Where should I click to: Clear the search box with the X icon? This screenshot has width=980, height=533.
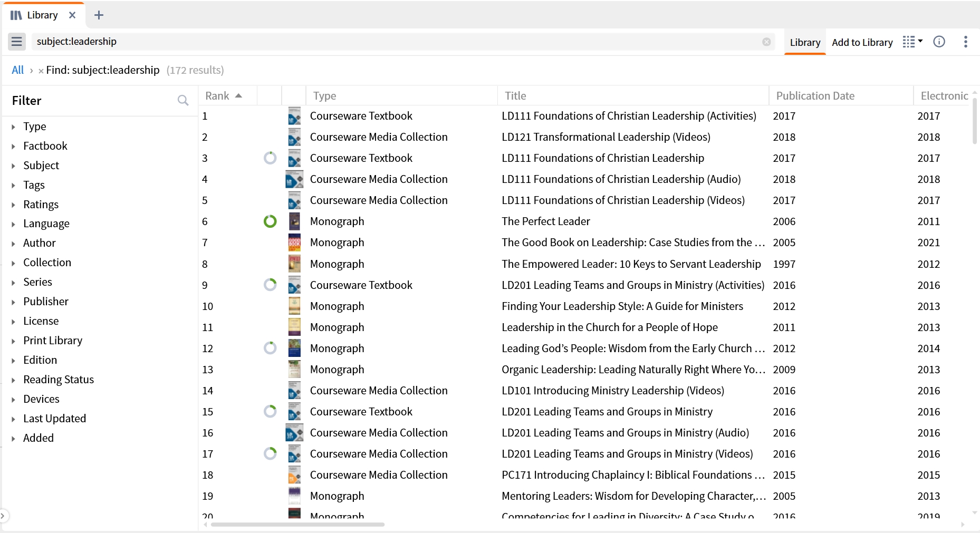coord(766,42)
